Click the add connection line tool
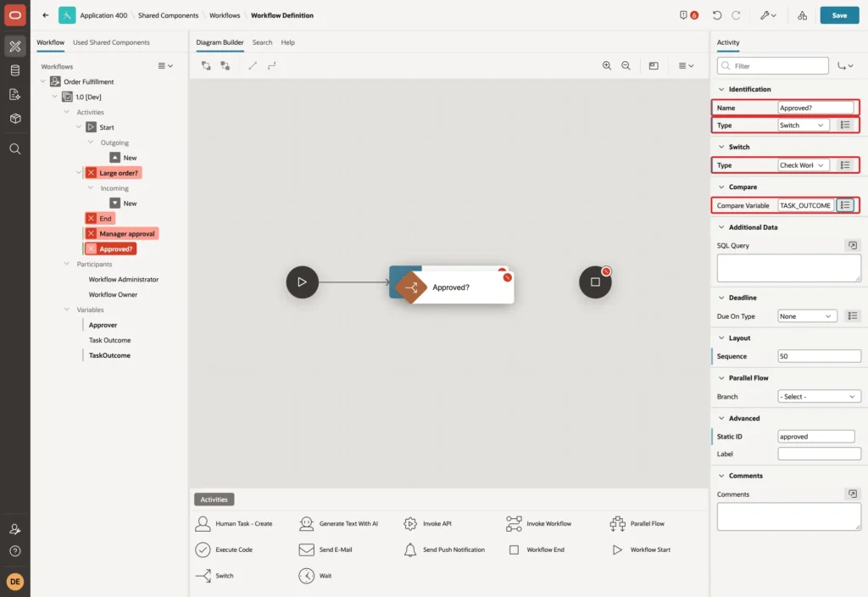Viewport: 868px width, 597px height. tap(253, 65)
